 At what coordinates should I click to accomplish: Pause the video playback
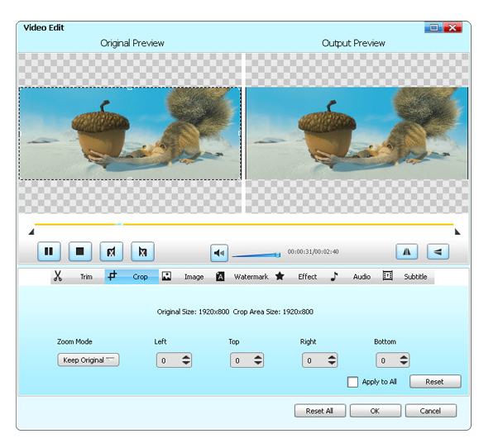[x=49, y=251]
